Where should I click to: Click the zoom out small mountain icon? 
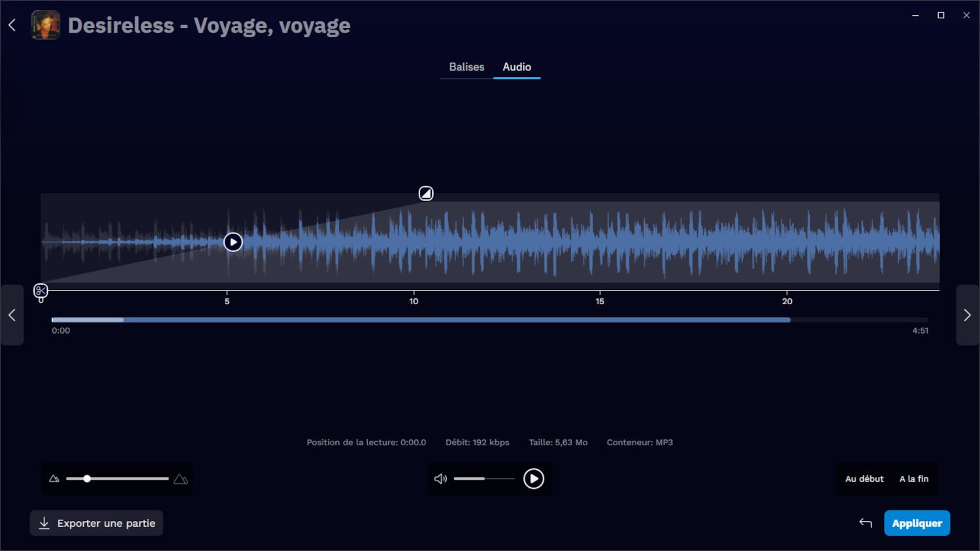click(x=54, y=479)
